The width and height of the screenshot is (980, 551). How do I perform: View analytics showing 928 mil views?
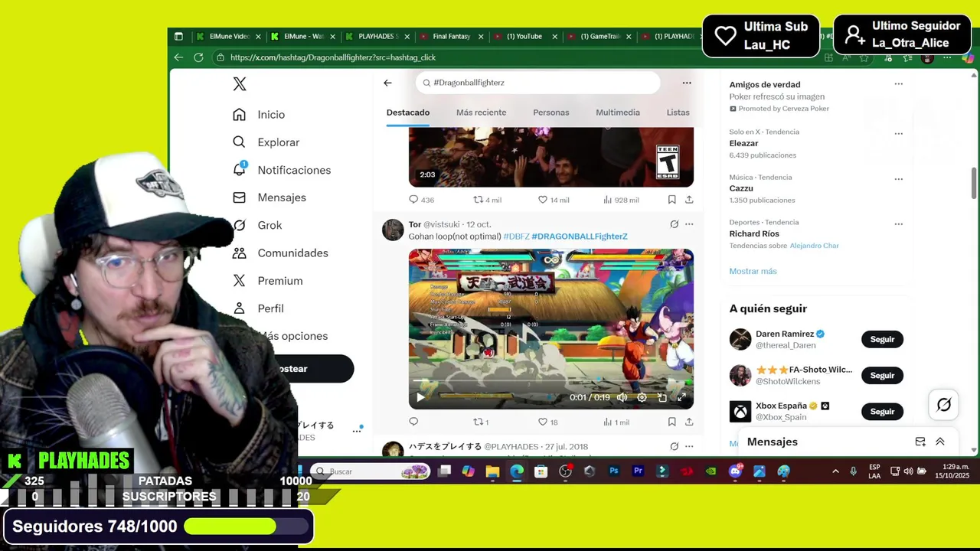[x=621, y=200]
